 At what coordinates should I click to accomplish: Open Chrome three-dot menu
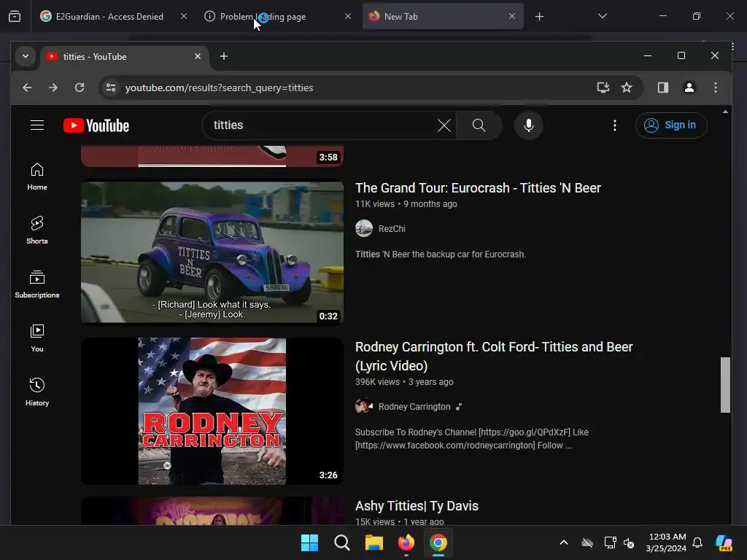pyautogui.click(x=715, y=87)
